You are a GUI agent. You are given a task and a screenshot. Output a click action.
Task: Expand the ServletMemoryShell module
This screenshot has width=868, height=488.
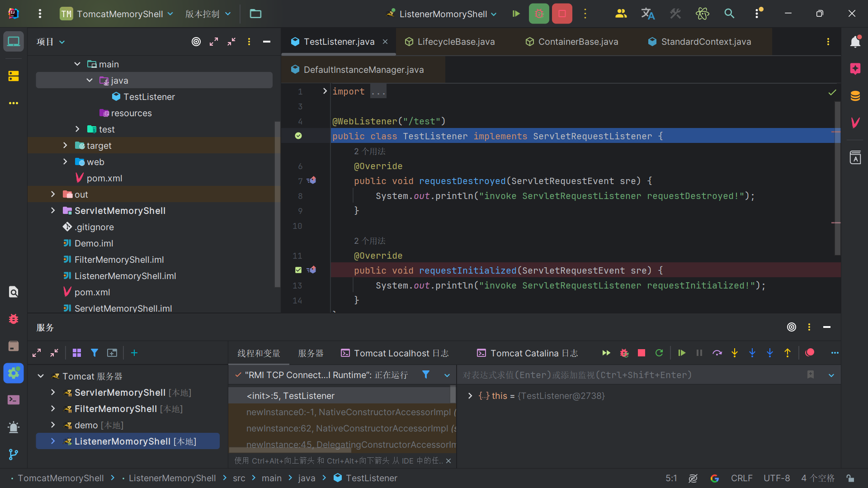(53, 211)
